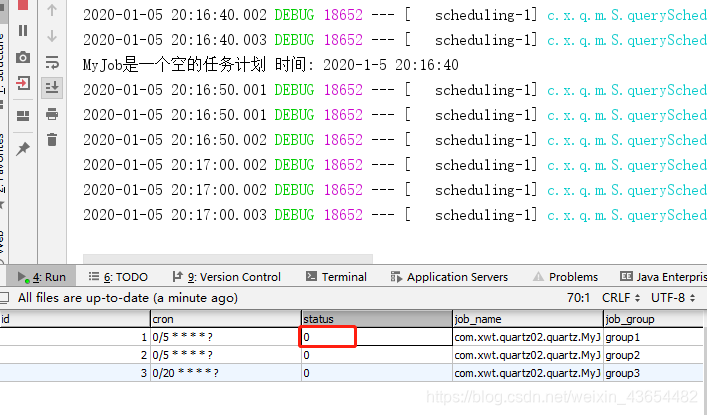This screenshot has width=707, height=415.
Task: Click the job_name cell in group2 row
Action: tap(528, 355)
